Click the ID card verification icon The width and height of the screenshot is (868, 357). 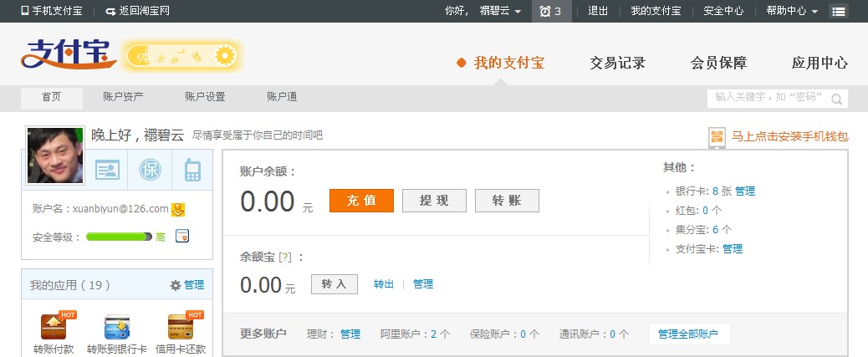tap(108, 171)
